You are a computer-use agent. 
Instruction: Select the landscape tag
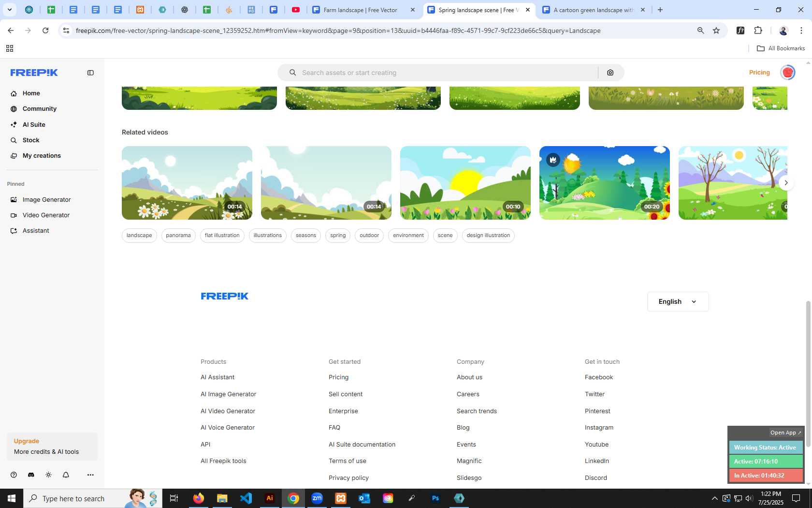click(139, 236)
